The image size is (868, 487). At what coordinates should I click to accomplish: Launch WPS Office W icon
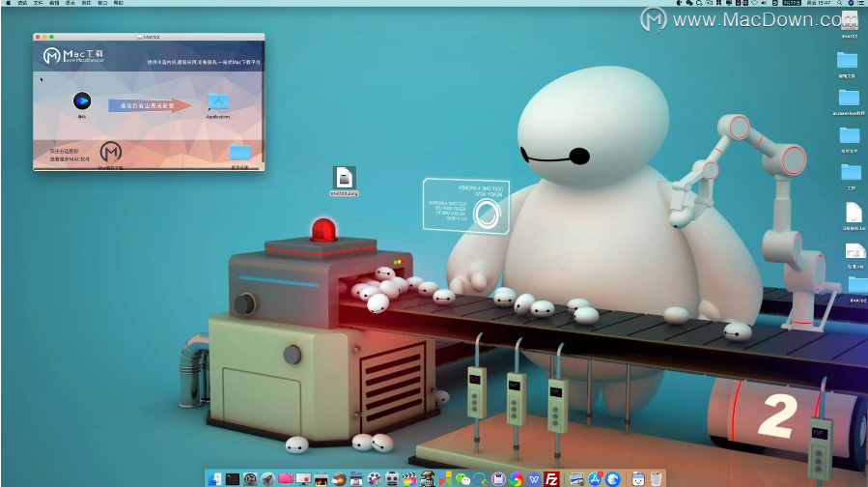pos(534,478)
